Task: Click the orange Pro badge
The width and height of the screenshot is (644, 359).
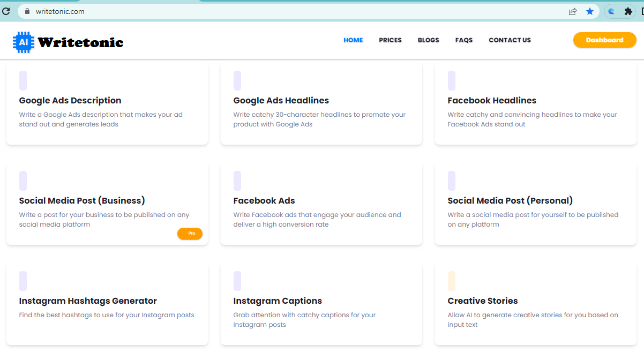Action: (x=190, y=234)
